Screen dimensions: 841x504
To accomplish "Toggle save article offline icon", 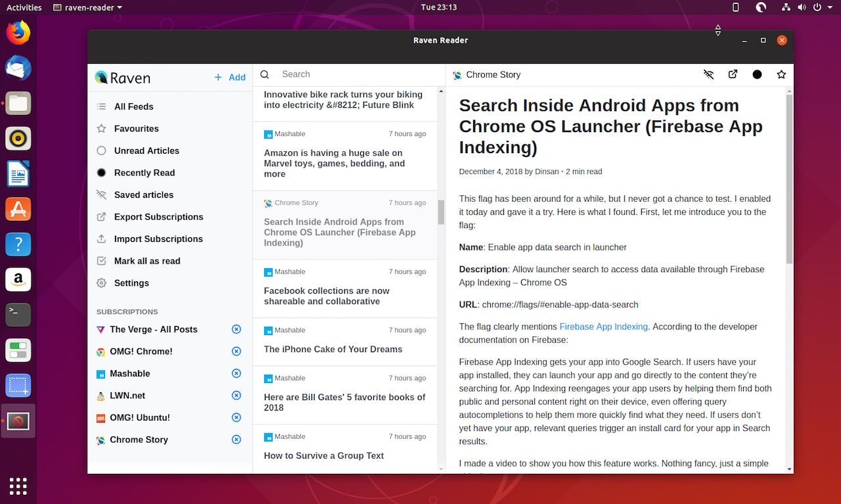I will coord(708,74).
